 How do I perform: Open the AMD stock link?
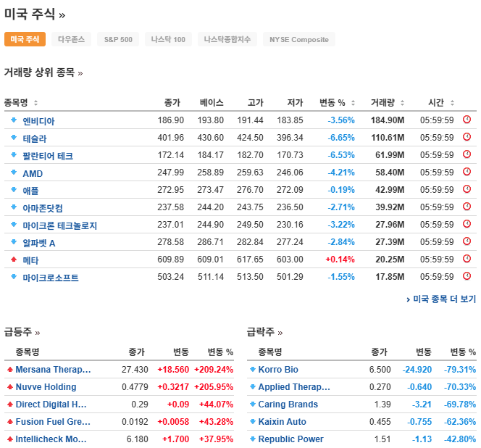point(33,173)
